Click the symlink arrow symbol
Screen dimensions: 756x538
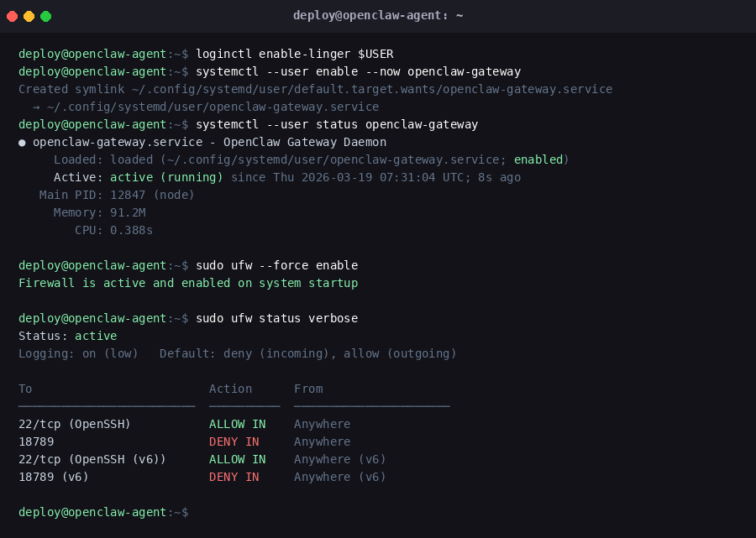[x=36, y=107]
